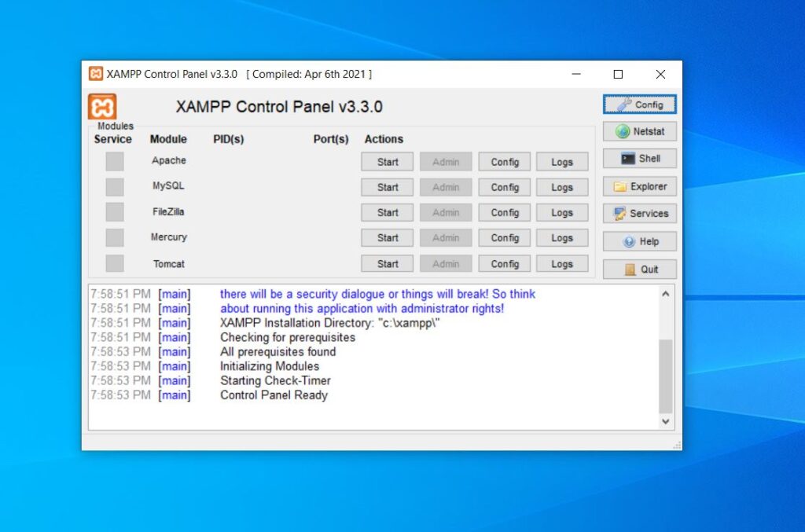This screenshot has height=532, width=805.
Task: Open Config for the Apache module
Action: point(504,162)
